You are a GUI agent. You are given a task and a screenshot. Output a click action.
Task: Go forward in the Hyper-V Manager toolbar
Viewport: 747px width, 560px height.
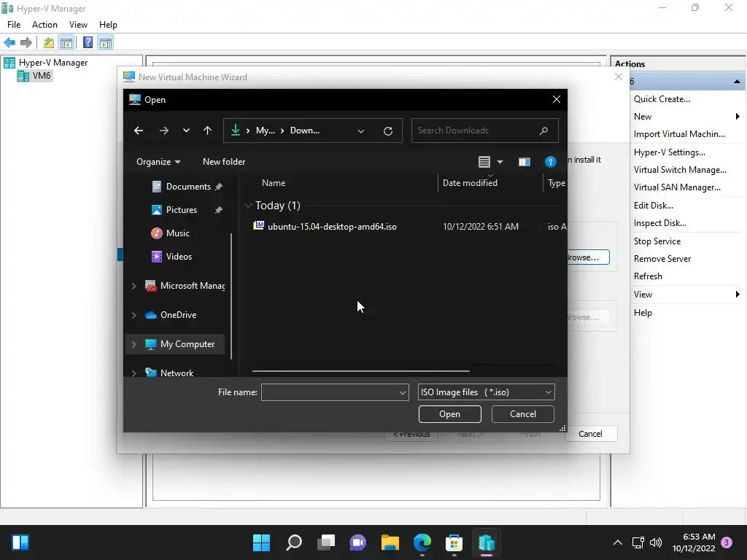26,43
